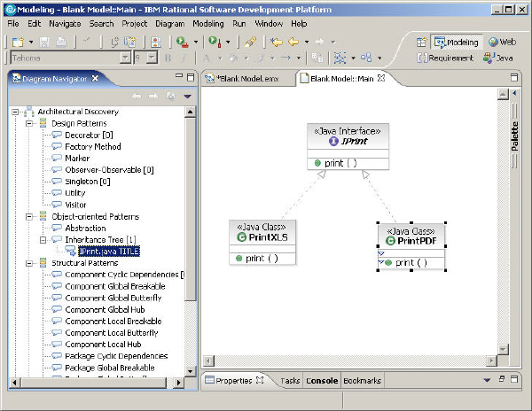Image resolution: width=532 pixels, height=411 pixels.
Task: Click the New wizard toolbar icon
Action: tap(18, 42)
